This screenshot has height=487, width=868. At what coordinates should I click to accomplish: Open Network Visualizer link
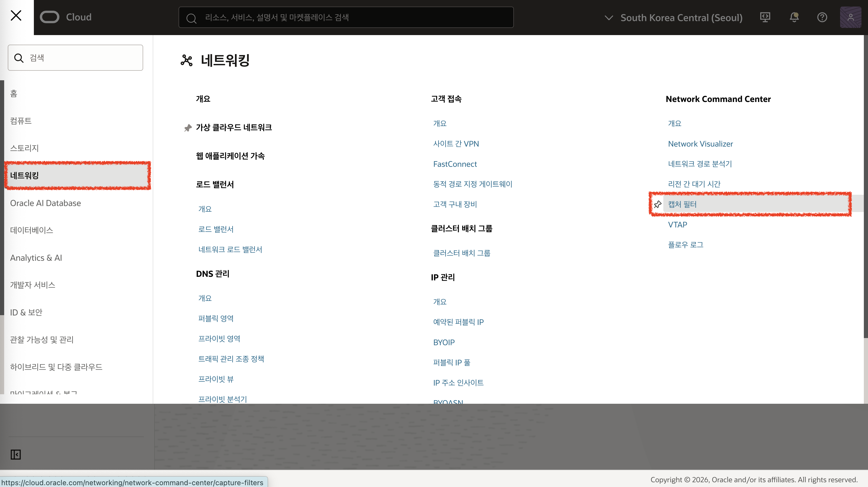click(x=700, y=144)
